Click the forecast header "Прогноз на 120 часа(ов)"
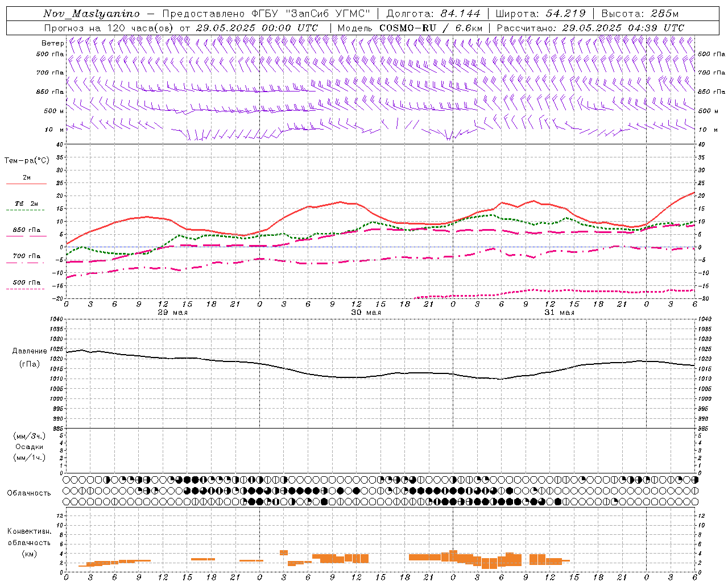 coord(110,28)
